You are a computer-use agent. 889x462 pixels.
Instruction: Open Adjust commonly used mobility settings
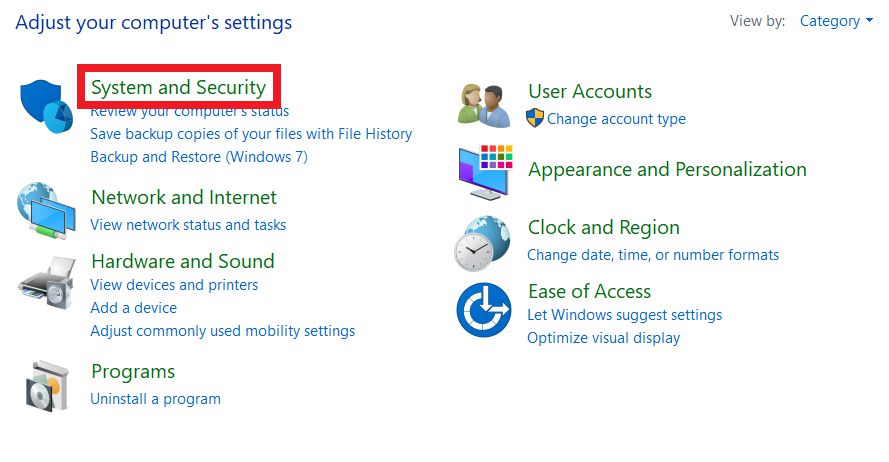point(222,331)
